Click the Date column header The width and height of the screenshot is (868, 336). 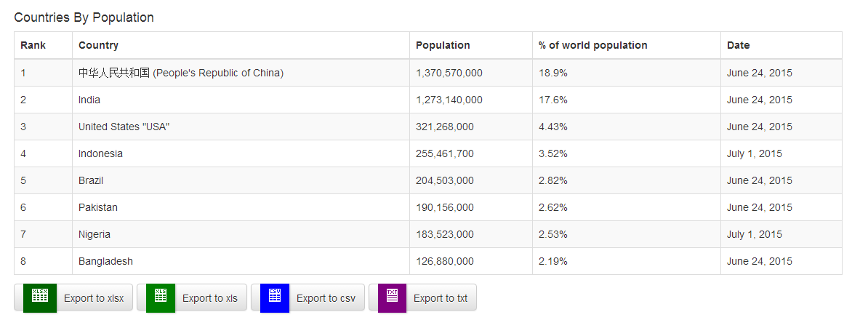tap(781, 45)
